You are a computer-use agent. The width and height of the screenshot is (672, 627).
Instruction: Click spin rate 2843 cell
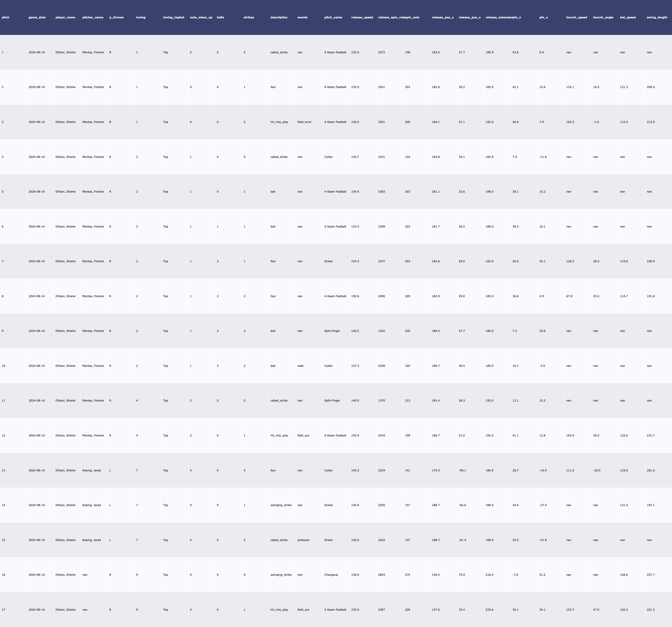[x=381, y=575]
